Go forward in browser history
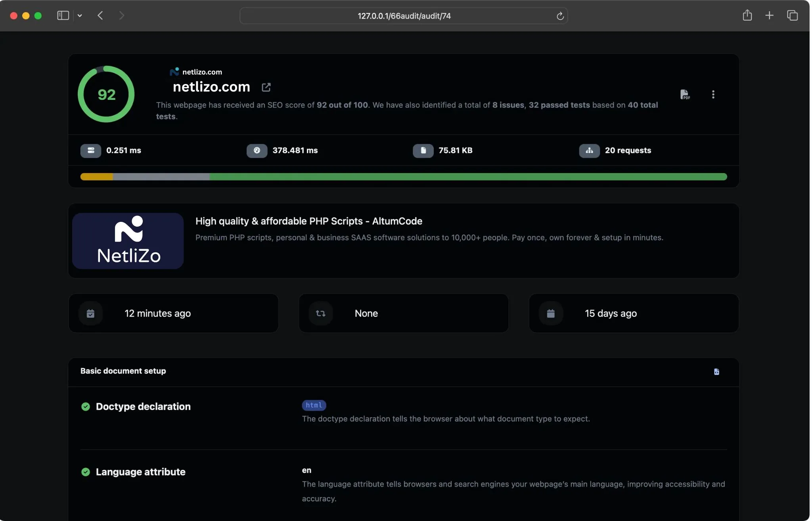Screen dimensions: 812x521 (122, 15)
